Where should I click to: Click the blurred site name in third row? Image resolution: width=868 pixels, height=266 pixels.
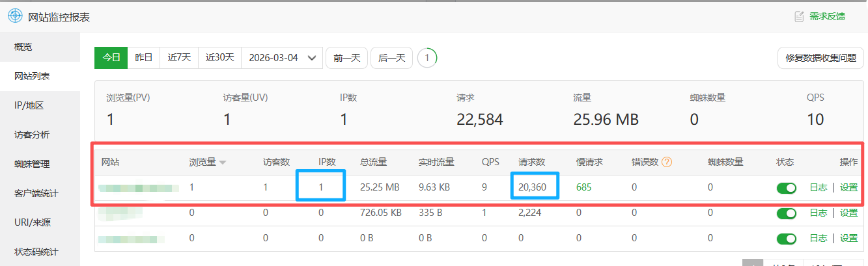point(131,238)
